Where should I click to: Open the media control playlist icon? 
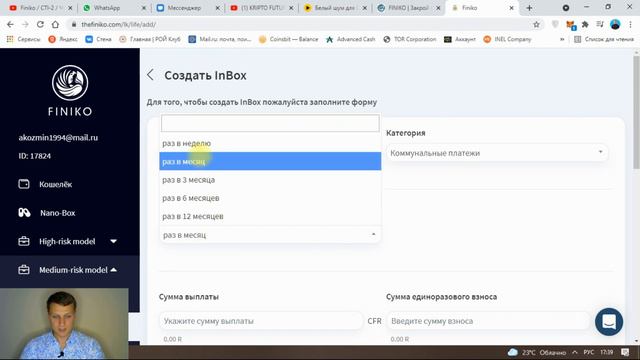click(x=600, y=24)
